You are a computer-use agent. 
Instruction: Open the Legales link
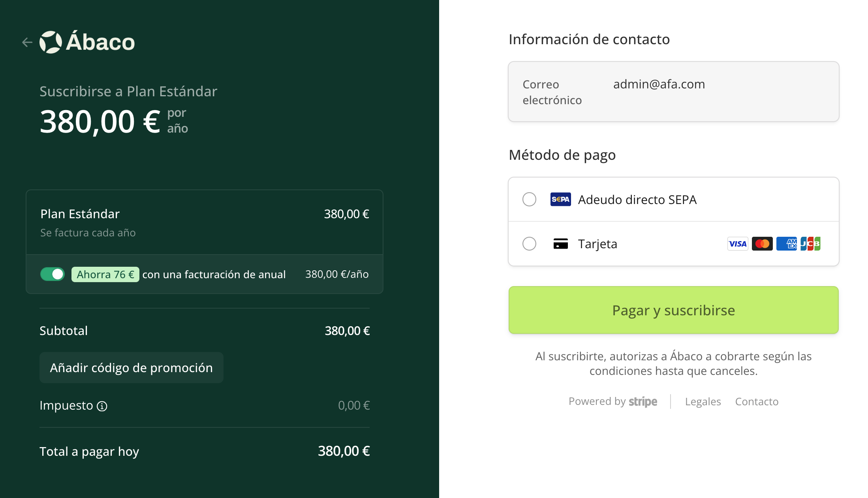[x=703, y=402]
